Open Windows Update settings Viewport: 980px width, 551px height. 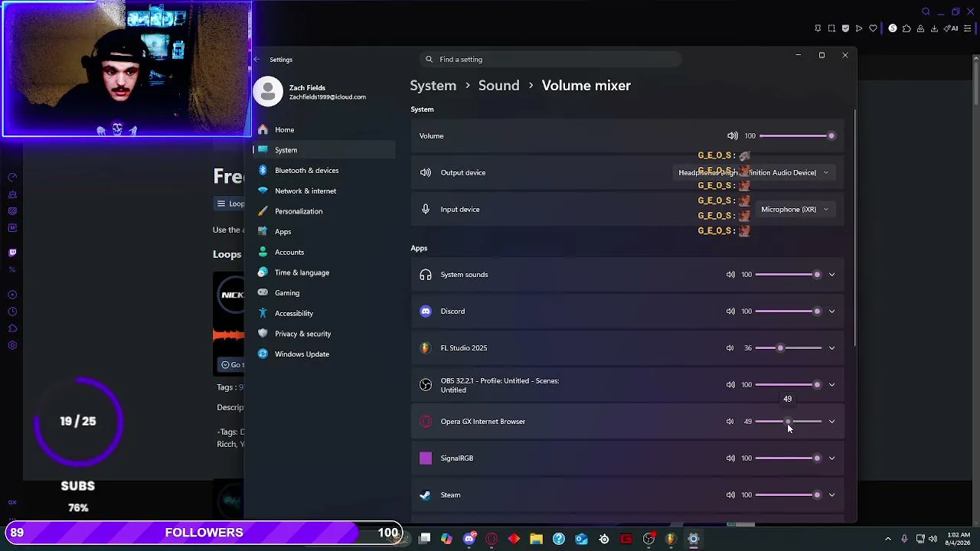(324, 354)
